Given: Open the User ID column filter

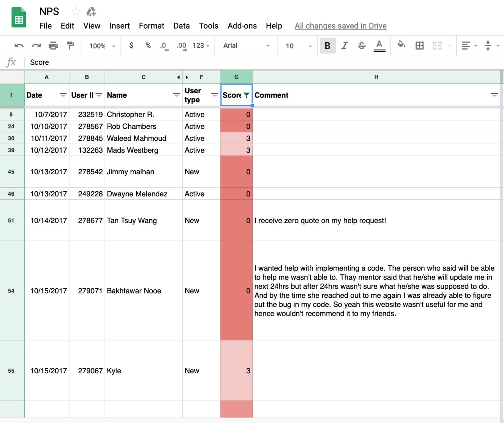Looking at the screenshot, I should 99,95.
